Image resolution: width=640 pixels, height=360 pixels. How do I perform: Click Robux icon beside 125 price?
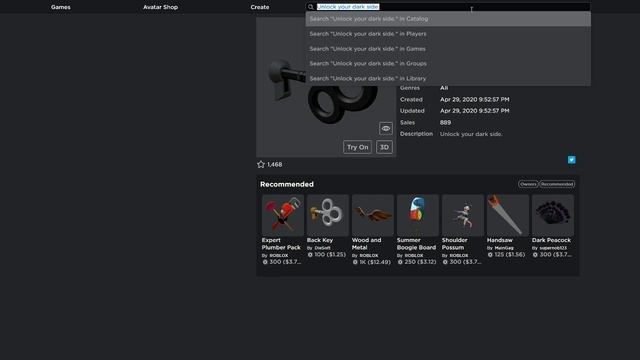(490, 255)
